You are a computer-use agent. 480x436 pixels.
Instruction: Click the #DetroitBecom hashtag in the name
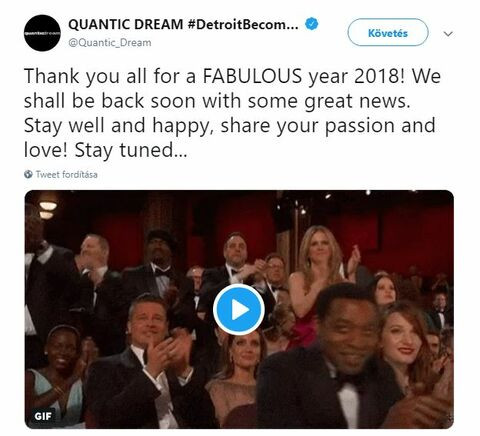click(243, 24)
